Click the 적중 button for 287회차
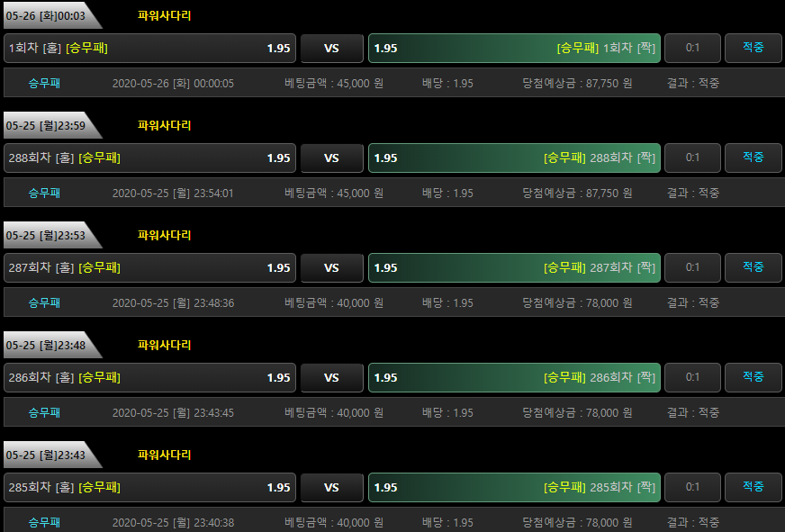 753,267
